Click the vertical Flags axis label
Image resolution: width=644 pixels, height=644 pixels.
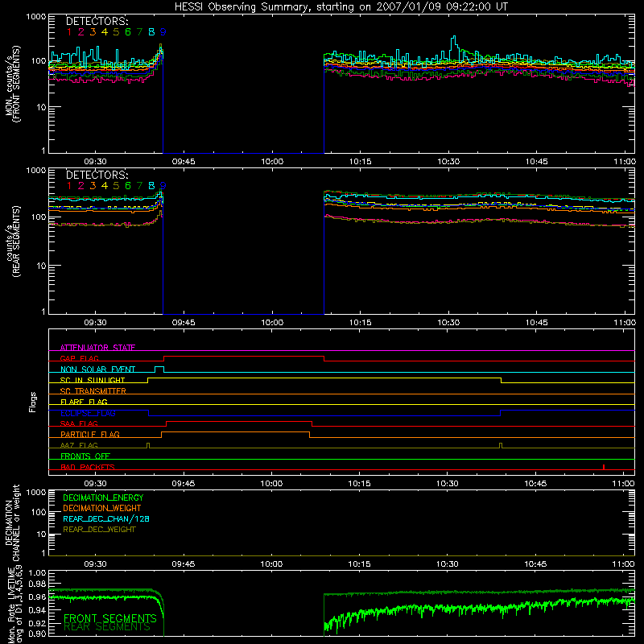click(x=33, y=402)
